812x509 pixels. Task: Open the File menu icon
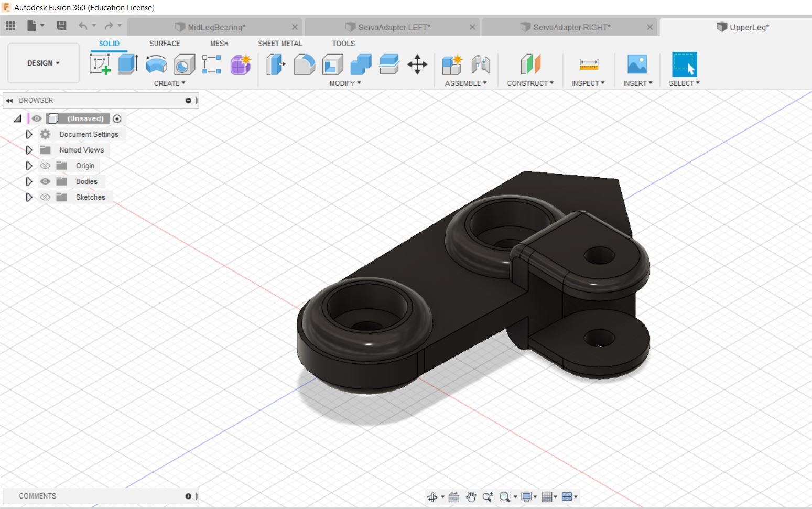click(32, 26)
